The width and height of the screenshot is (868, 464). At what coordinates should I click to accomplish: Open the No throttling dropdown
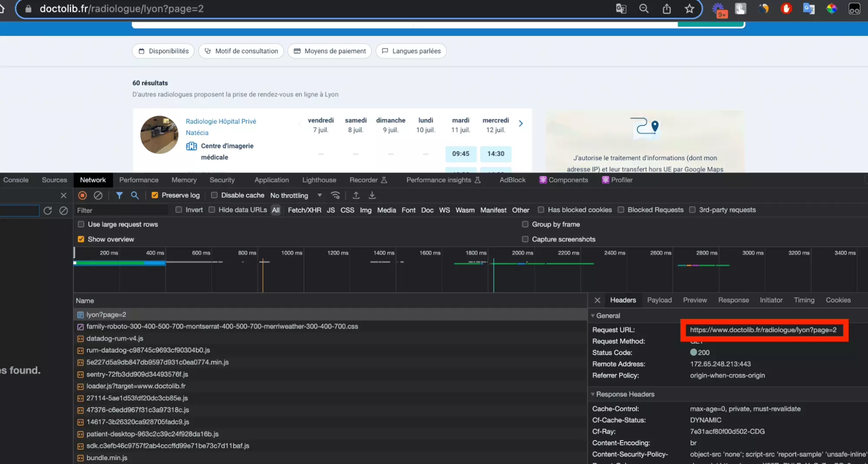(x=296, y=195)
